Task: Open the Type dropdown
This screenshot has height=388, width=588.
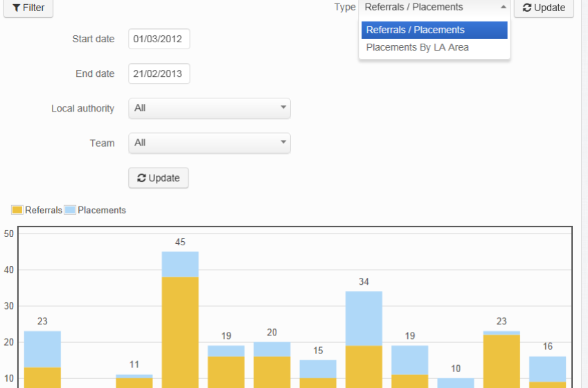Action: click(x=434, y=8)
